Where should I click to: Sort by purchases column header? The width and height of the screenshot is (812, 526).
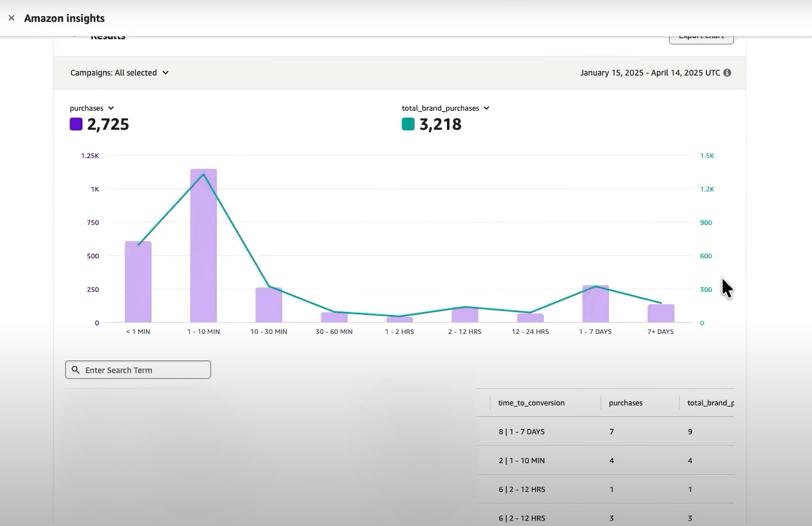626,403
